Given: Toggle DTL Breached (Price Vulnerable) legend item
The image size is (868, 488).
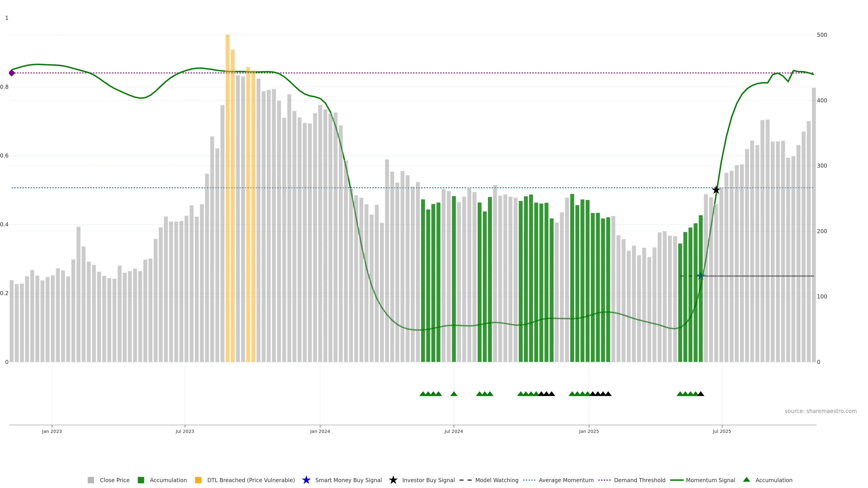Looking at the screenshot, I should coord(251,480).
